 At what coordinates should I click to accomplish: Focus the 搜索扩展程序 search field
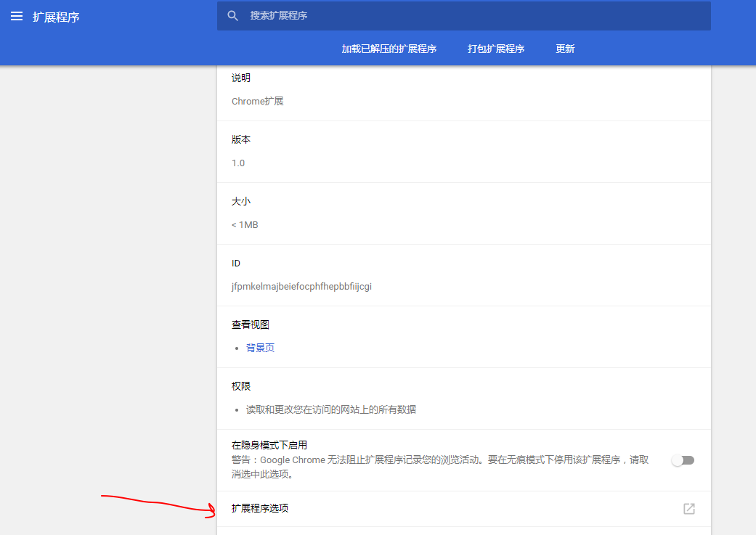(x=464, y=16)
